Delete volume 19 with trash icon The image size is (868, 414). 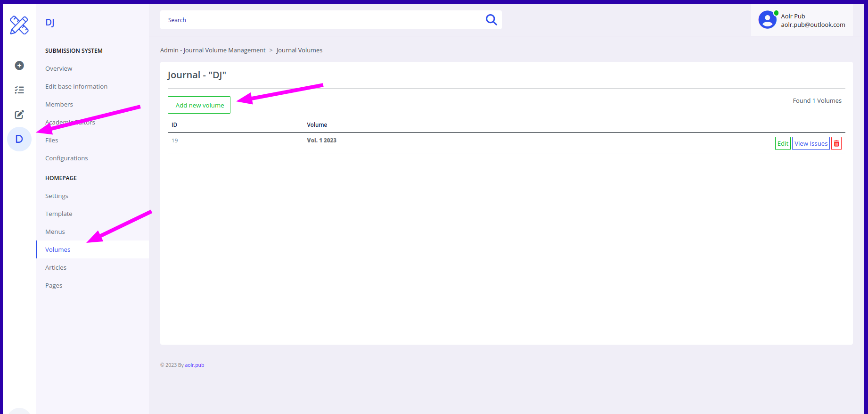(836, 143)
